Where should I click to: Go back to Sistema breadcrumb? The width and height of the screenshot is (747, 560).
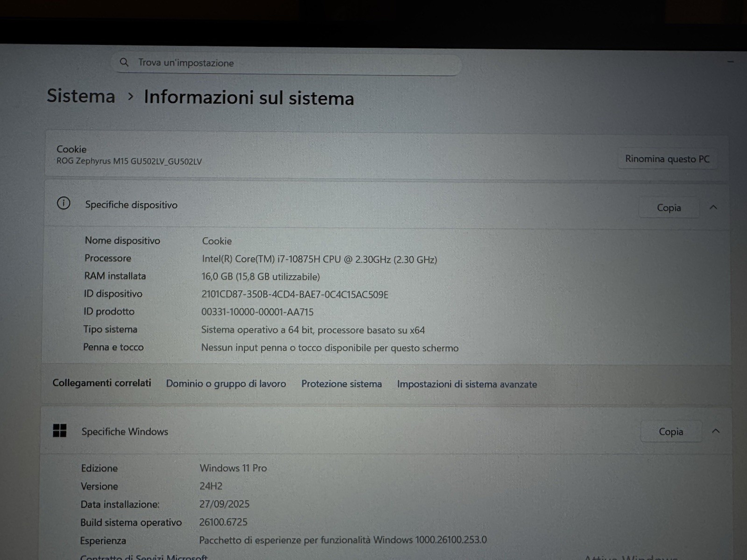point(81,96)
